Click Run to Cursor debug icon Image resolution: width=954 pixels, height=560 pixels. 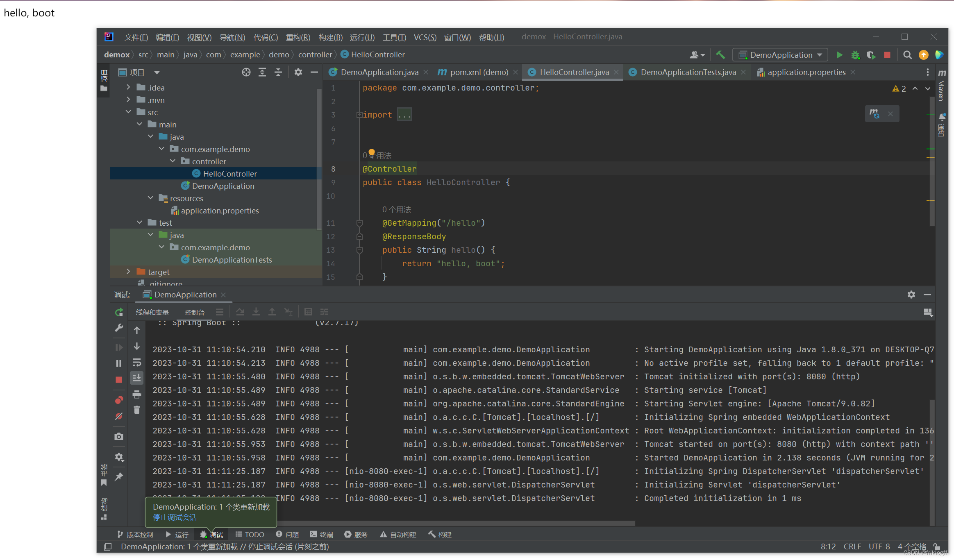tap(288, 312)
